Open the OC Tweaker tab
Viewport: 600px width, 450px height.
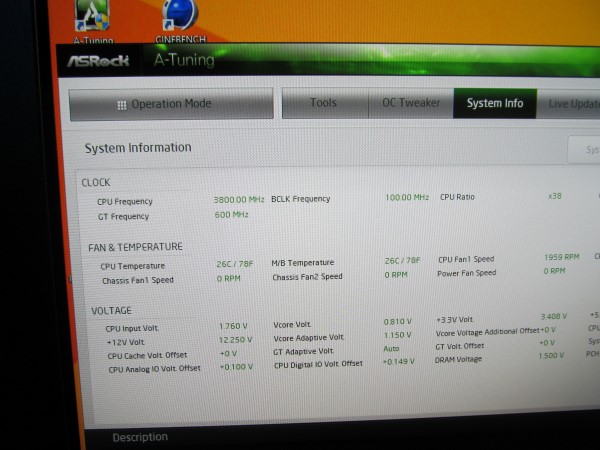point(411,103)
